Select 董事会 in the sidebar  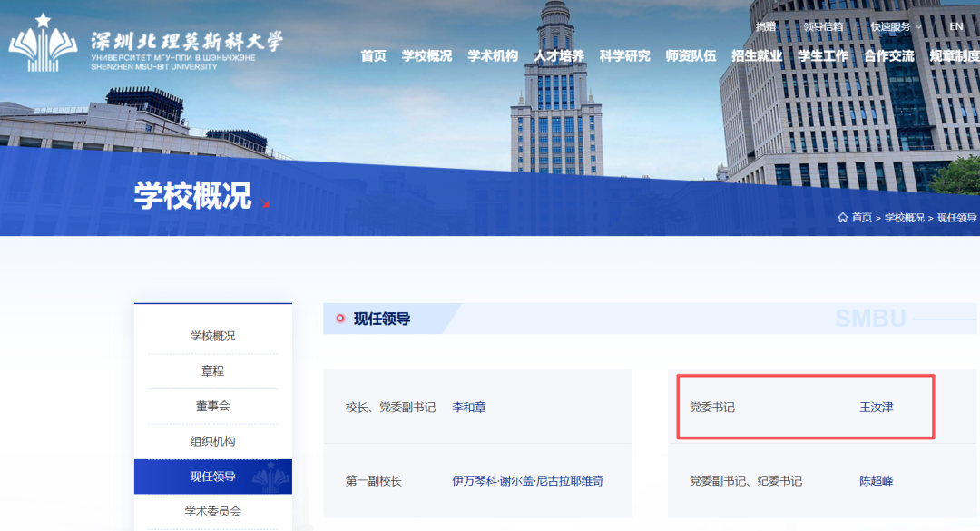pos(212,406)
